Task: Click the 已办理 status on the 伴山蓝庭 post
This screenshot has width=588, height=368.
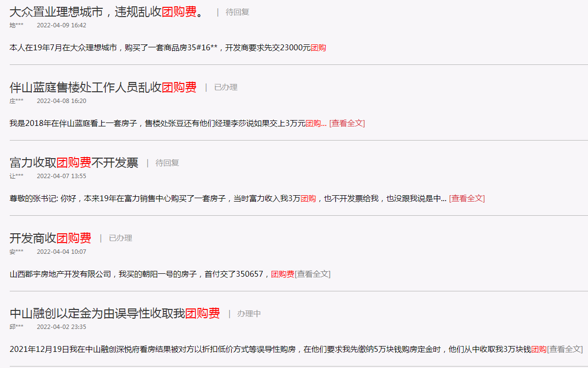Action: click(x=226, y=87)
